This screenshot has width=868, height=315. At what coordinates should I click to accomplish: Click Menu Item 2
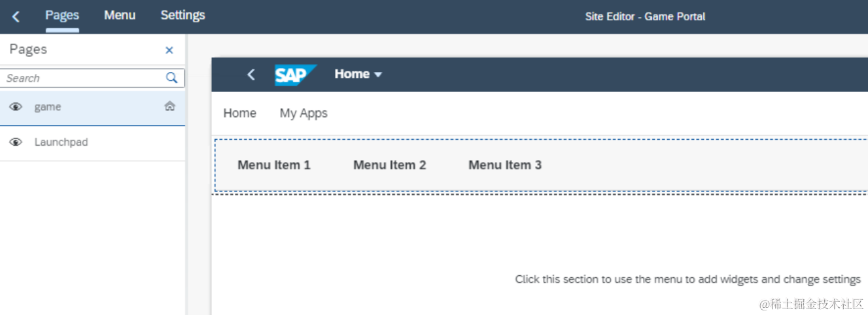389,165
